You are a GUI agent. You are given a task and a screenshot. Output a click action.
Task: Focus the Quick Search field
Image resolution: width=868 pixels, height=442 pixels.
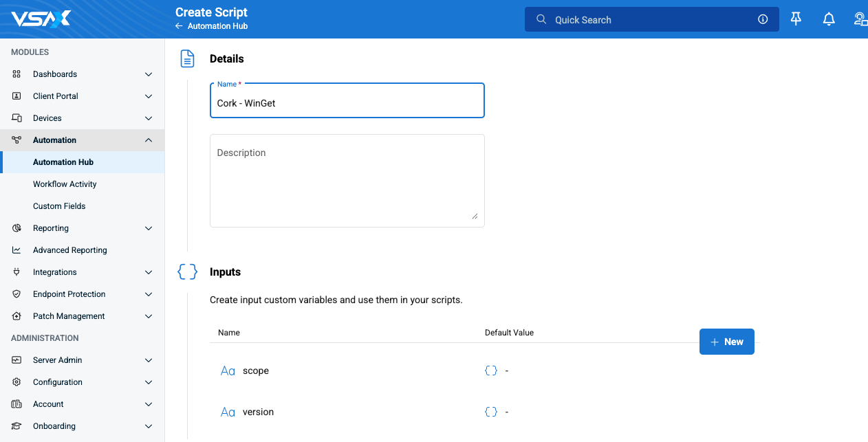(651, 19)
